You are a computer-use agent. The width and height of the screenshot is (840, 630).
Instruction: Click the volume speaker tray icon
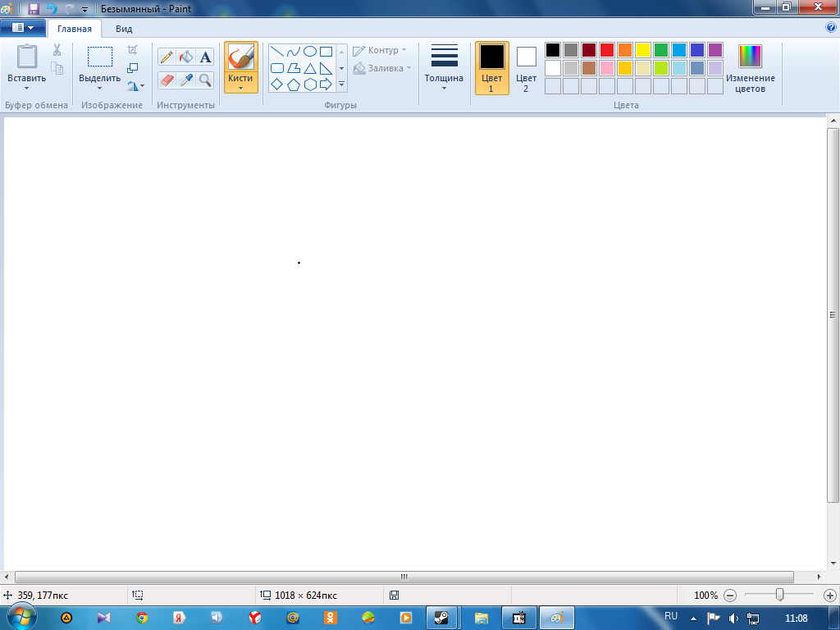tap(734, 619)
